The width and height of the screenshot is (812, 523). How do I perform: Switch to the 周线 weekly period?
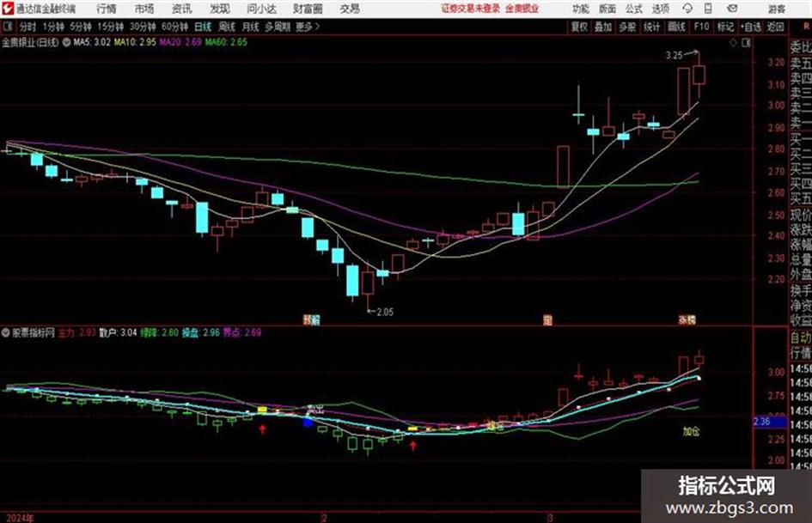click(227, 27)
